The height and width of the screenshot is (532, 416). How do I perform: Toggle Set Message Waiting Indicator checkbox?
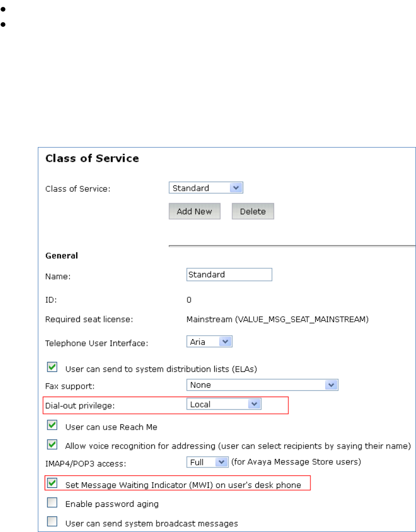pyautogui.click(x=52, y=483)
